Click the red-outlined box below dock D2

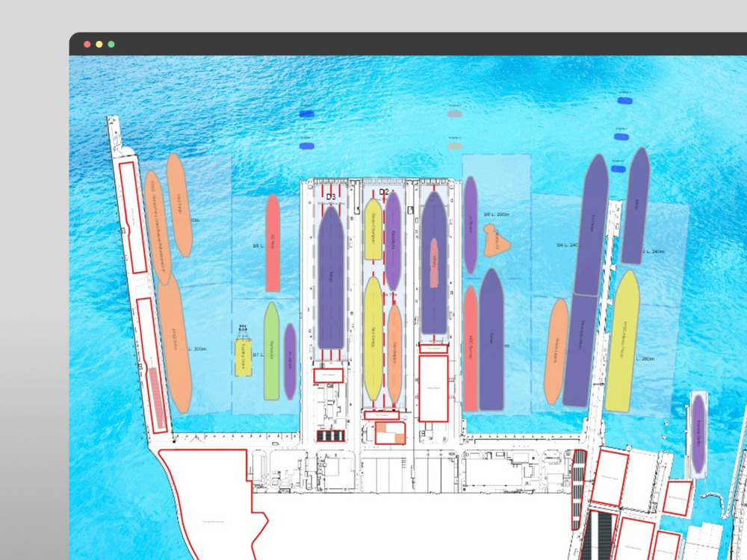coord(382,415)
